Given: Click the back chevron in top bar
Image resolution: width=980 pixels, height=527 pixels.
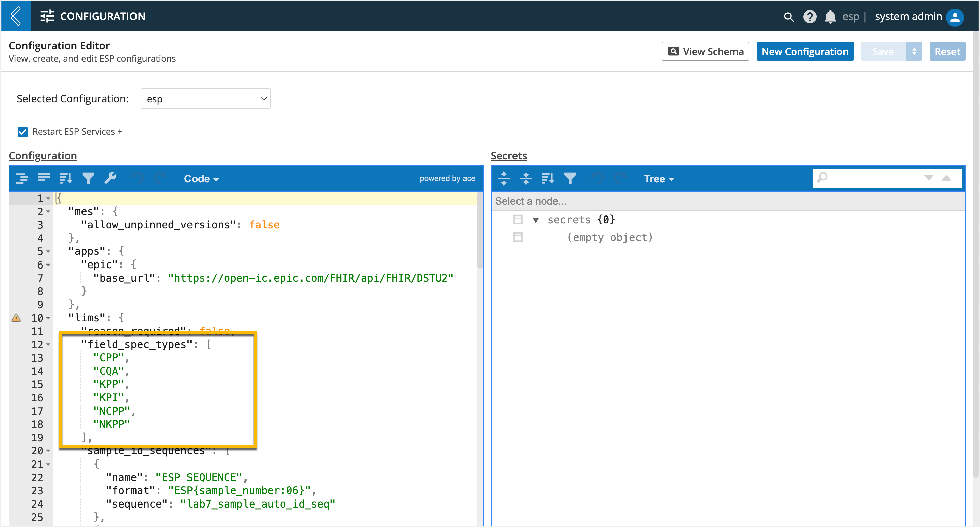Looking at the screenshot, I should point(16,16).
